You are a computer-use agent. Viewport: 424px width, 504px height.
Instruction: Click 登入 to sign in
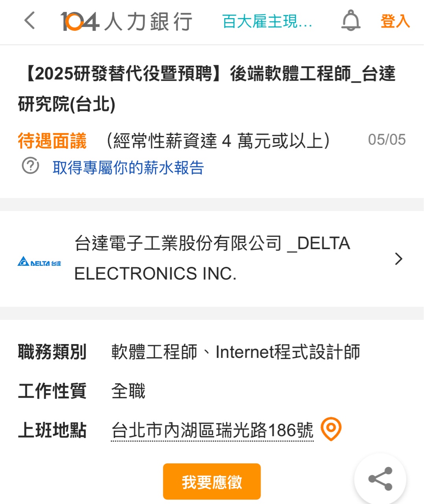[395, 21]
